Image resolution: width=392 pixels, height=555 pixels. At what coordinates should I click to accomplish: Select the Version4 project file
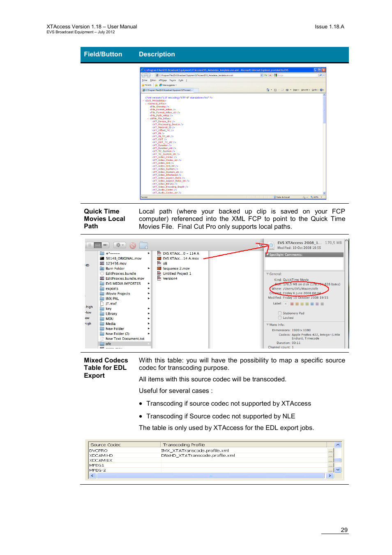click(168, 279)
